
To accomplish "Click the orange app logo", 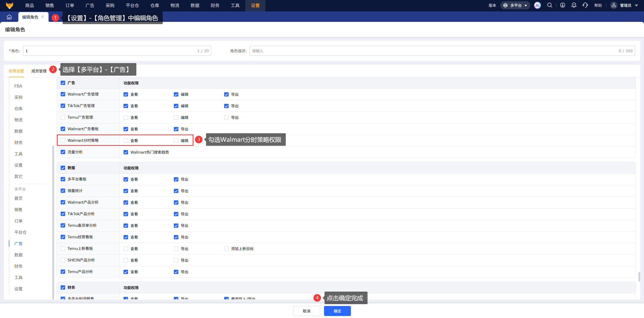I will [x=9, y=5].
